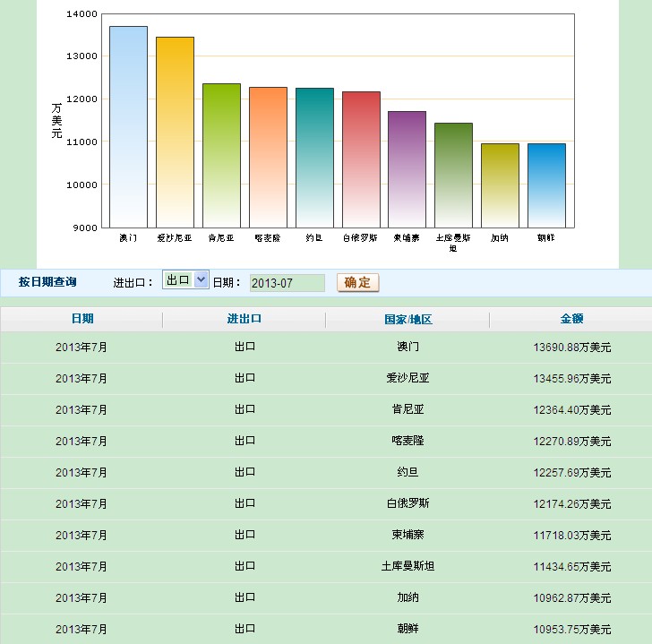Image resolution: width=652 pixels, height=644 pixels.
Task: Click the dark green 土库曼斯坦 bar
Action: (x=453, y=175)
